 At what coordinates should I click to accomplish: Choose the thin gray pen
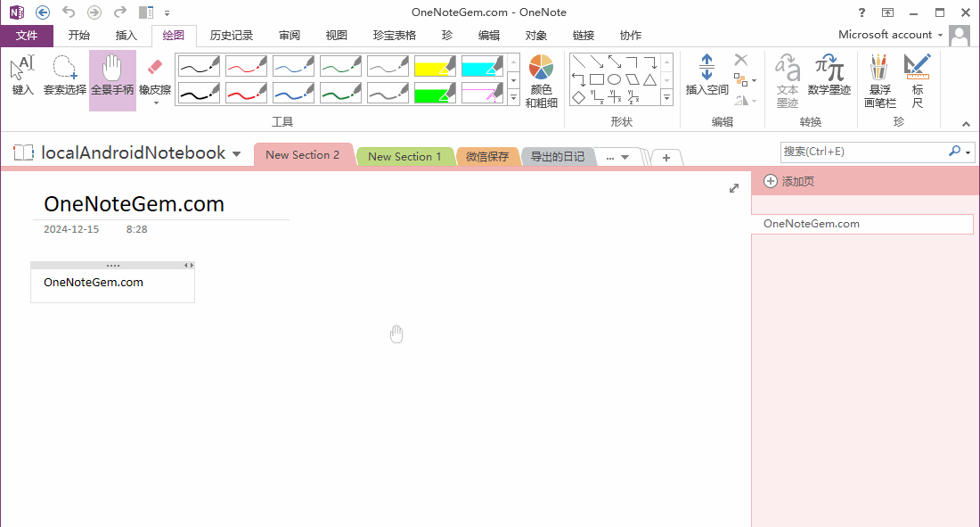(388, 66)
